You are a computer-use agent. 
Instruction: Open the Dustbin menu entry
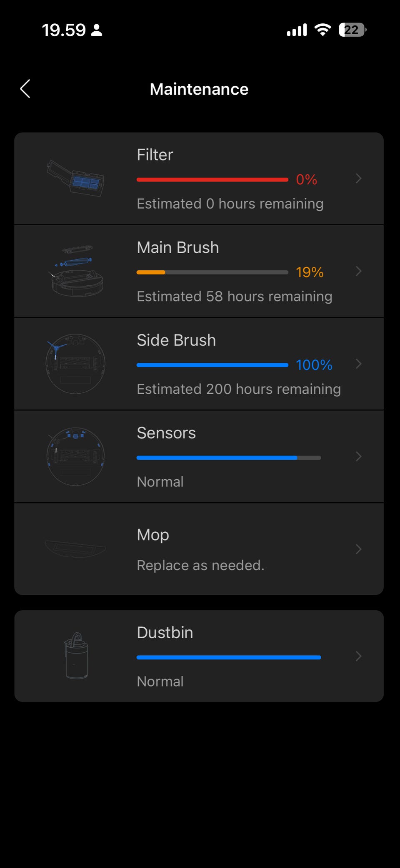[165, 633]
